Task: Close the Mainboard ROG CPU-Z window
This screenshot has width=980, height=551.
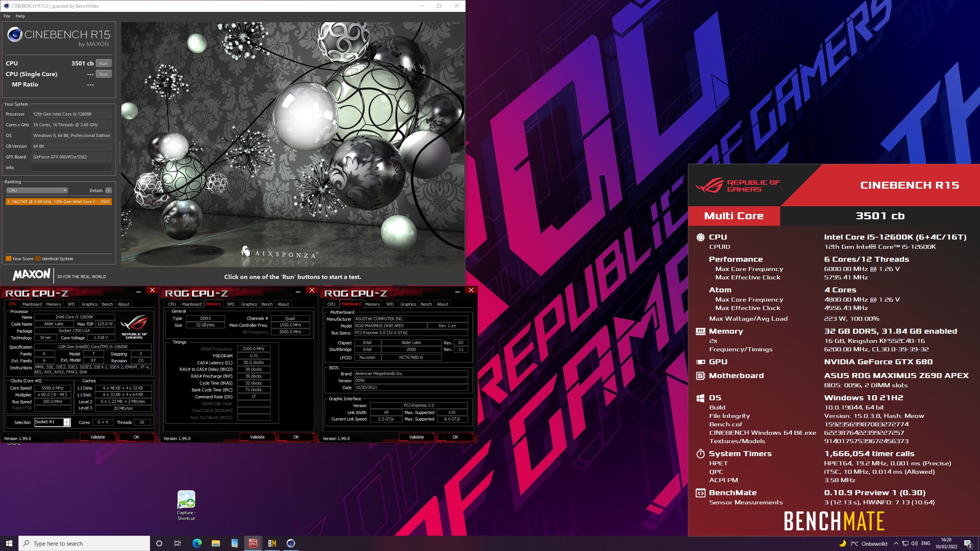Action: pos(471,290)
